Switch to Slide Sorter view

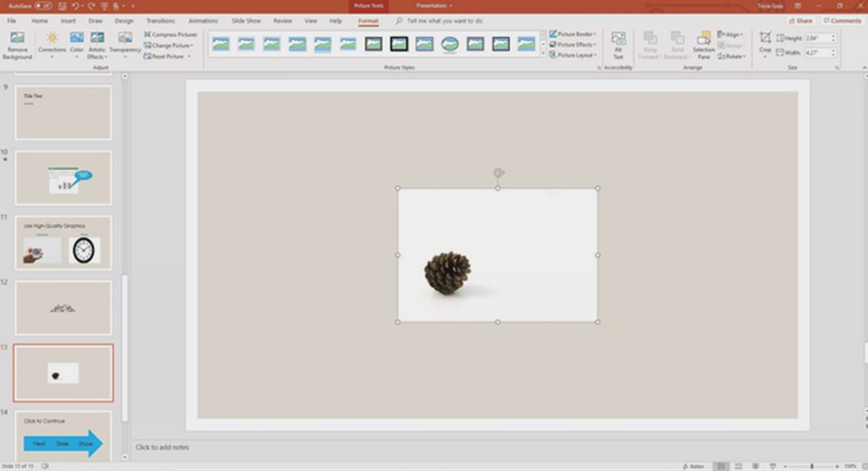737,466
